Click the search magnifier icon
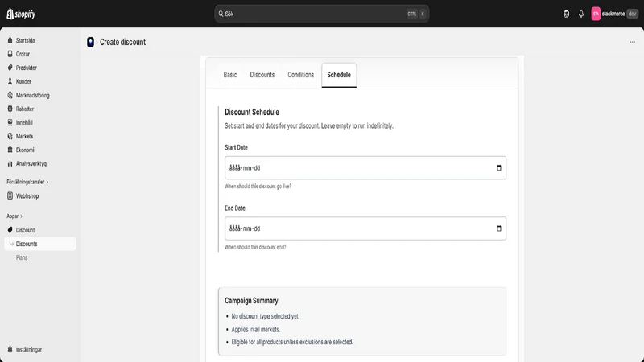The width and height of the screenshot is (644, 362). coord(221,14)
